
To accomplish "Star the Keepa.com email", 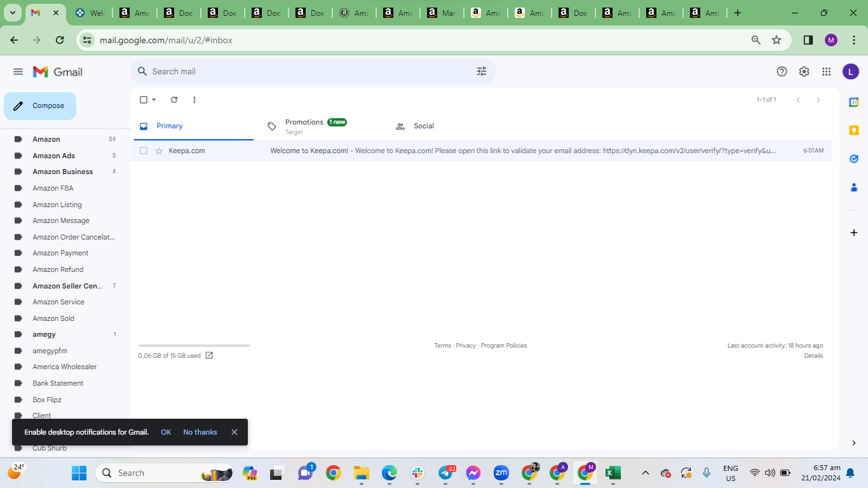I will pyautogui.click(x=159, y=151).
